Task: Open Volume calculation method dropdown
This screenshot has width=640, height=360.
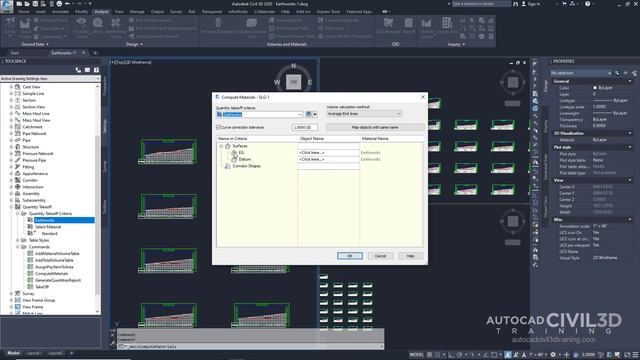Action: pos(399,114)
